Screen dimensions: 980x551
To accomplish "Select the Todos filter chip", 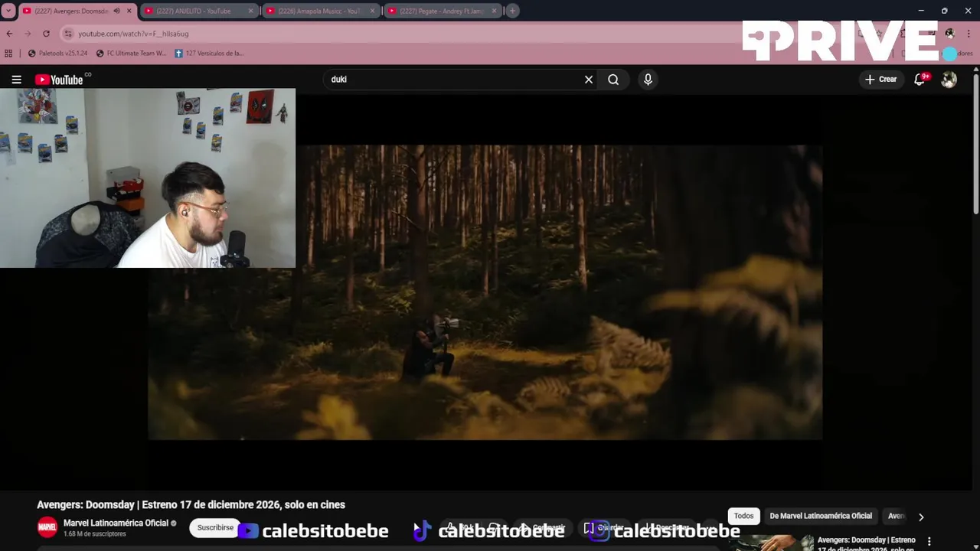I will pos(743,517).
